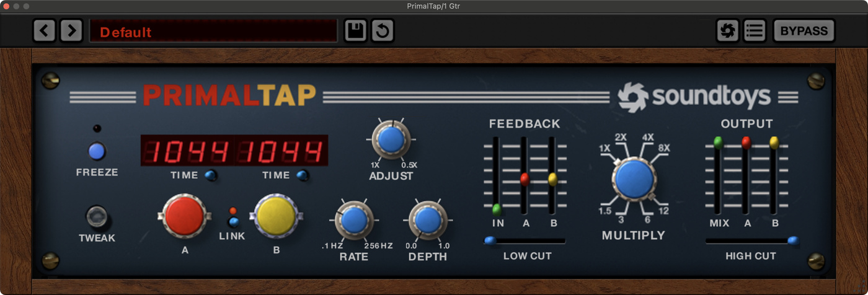This screenshot has height=295, width=868.
Task: Toggle the blue Link button
Action: [233, 222]
